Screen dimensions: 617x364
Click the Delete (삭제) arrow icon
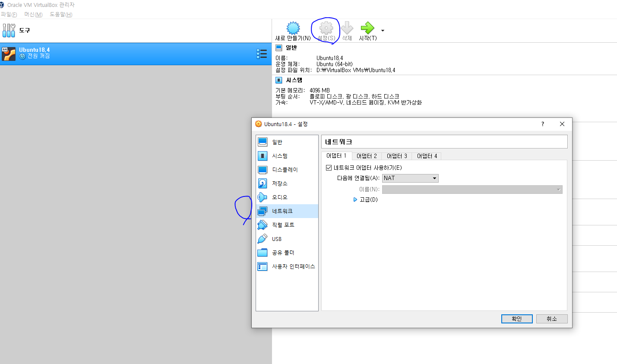[x=347, y=28]
